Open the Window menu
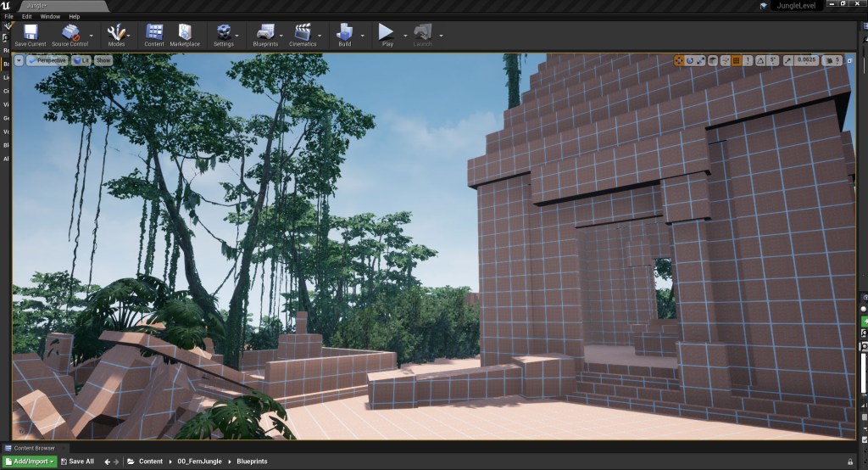This screenshot has height=470, width=868. pyautogui.click(x=50, y=16)
